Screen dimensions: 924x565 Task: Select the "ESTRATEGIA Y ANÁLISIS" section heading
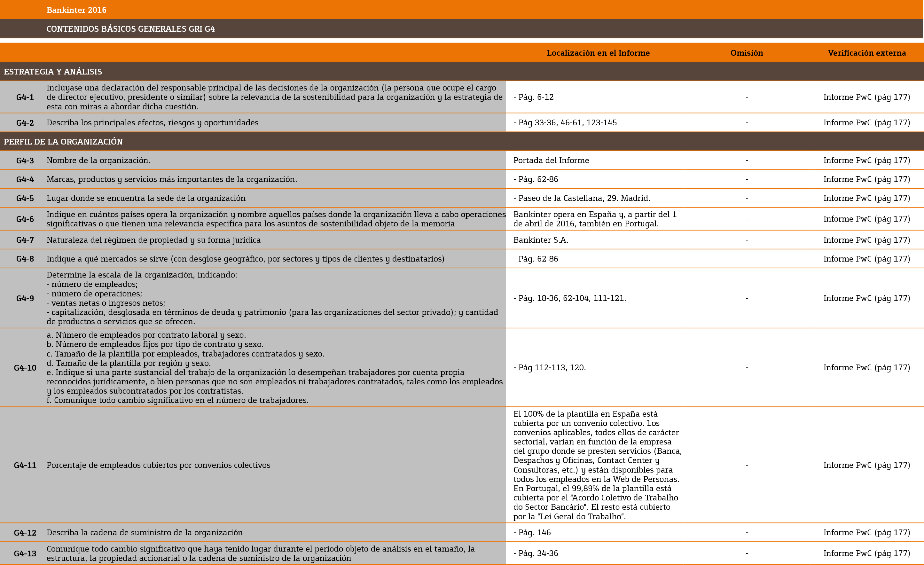click(53, 72)
